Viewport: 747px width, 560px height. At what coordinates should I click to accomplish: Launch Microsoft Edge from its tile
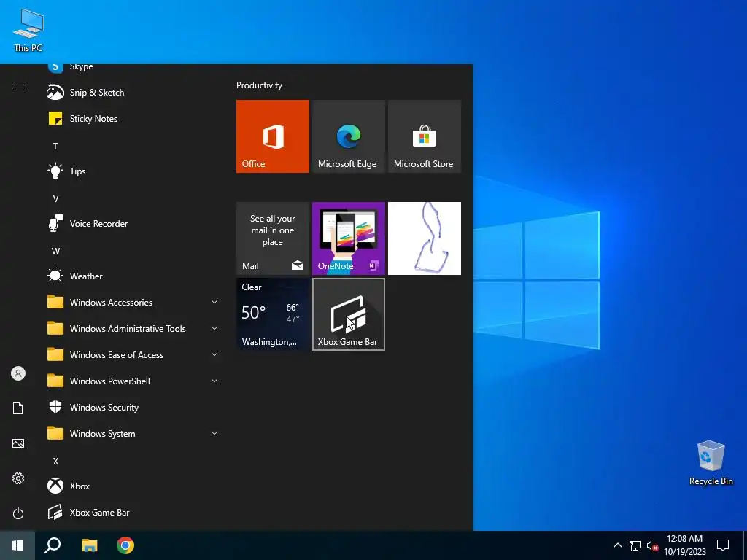(348, 136)
